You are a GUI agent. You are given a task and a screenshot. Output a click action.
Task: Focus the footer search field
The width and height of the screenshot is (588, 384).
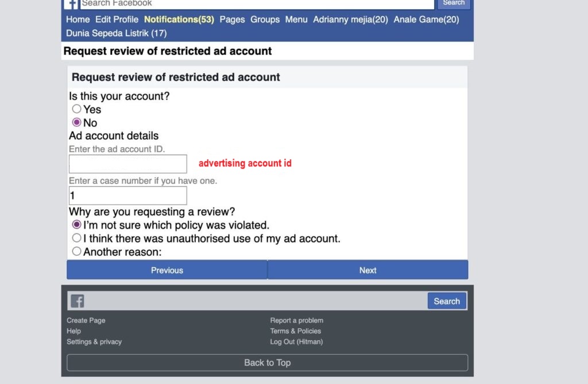point(256,301)
